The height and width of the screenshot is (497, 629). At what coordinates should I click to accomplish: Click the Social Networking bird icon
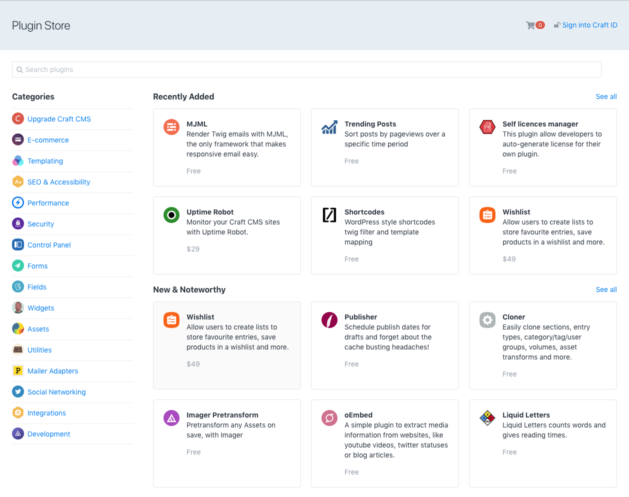18,392
